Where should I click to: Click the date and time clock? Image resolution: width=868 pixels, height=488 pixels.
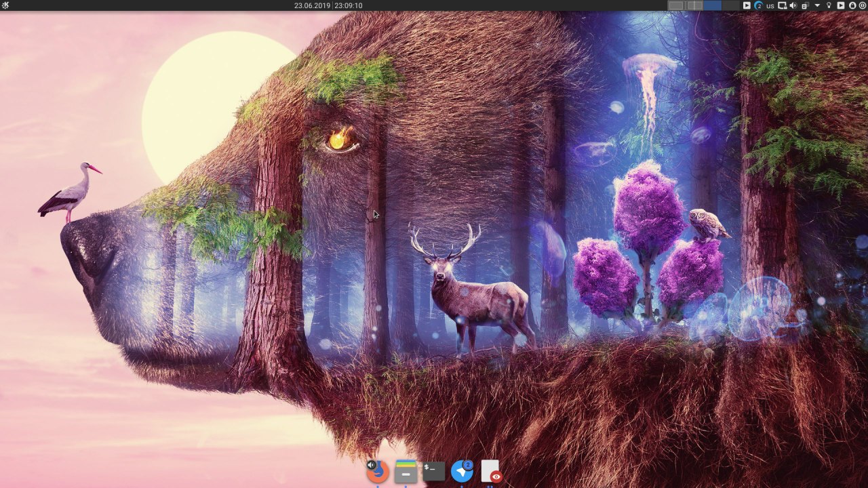point(328,5)
